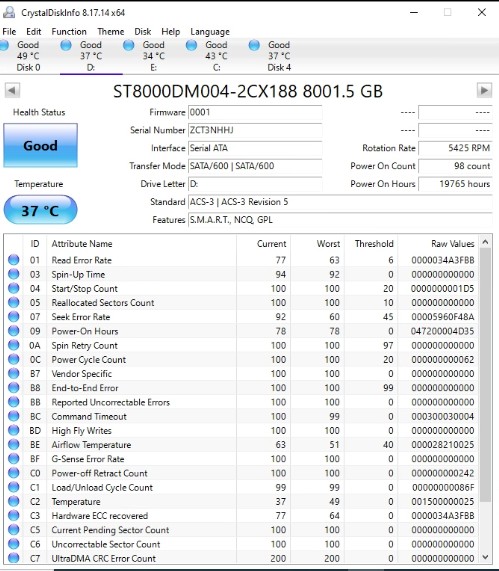The width and height of the screenshot is (499, 571).
Task: Switch to the D: drive tab
Action: coord(91,56)
